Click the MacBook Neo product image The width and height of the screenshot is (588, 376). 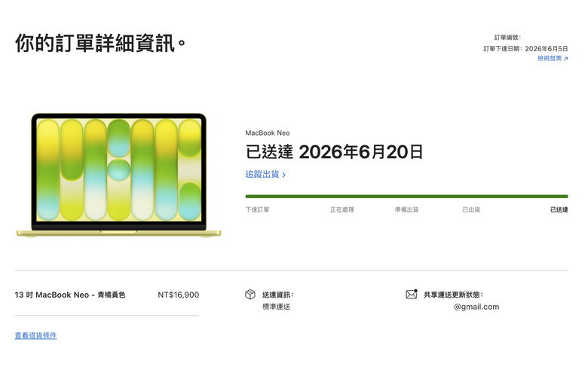click(118, 175)
